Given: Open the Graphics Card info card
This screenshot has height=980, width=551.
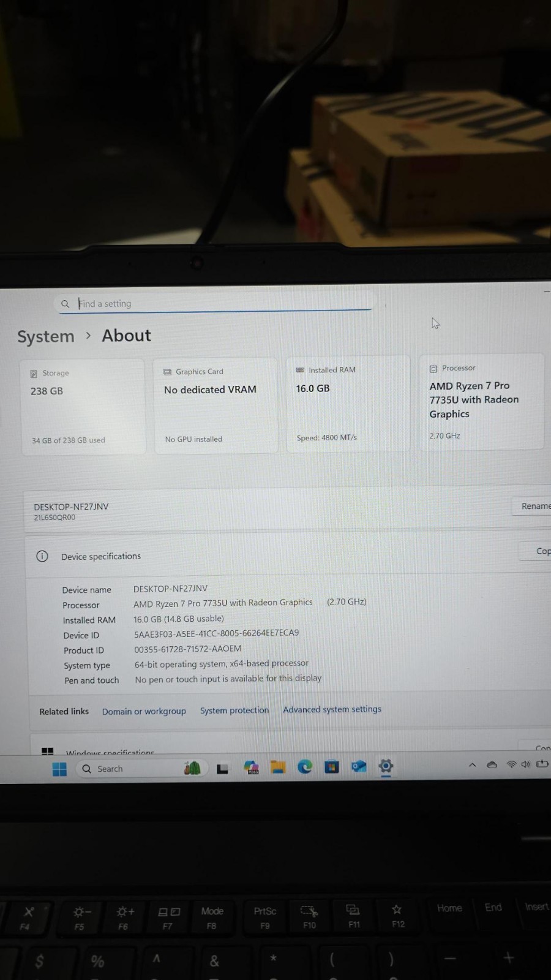Looking at the screenshot, I should pos(216,405).
